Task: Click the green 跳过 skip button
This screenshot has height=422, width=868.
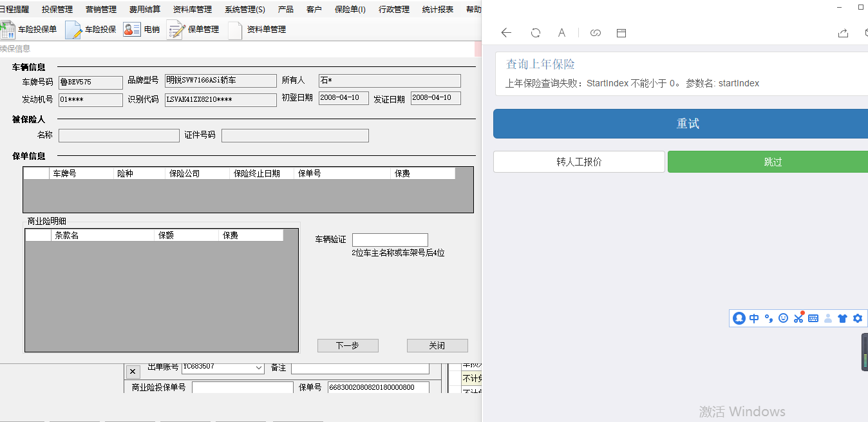Action: click(x=768, y=162)
